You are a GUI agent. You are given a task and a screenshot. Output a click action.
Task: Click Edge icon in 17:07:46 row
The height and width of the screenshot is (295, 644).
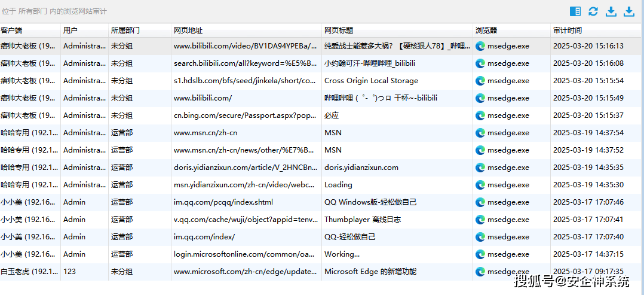tap(480, 202)
